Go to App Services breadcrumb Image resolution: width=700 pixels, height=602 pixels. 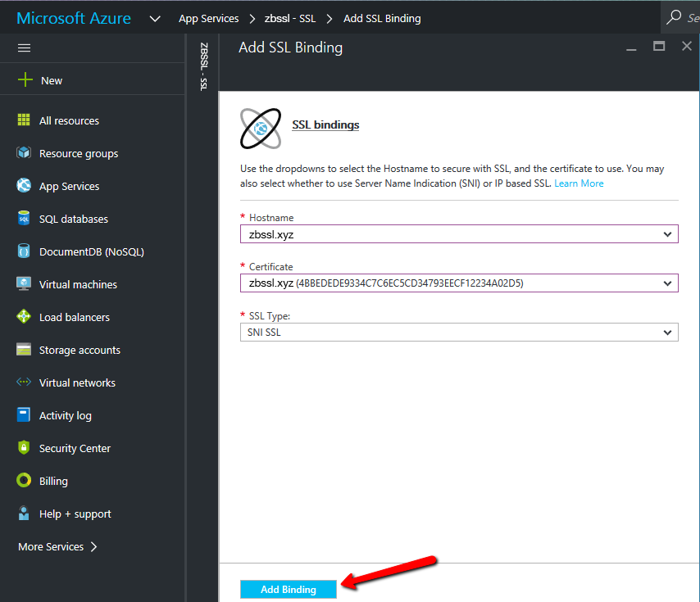(x=208, y=18)
